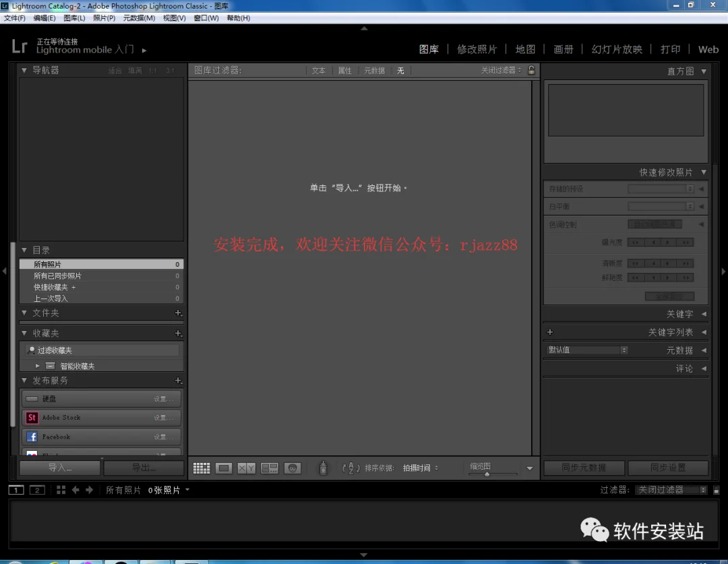The width and height of the screenshot is (728, 564).
Task: Click Adobe Stock St icon
Action: click(x=32, y=418)
